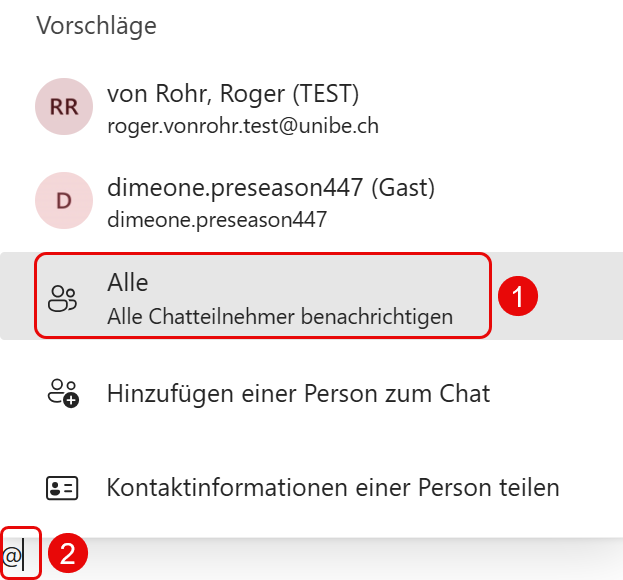Screen dimensions: 623x580
Task: Click the Vorschläge heading
Action: click(97, 26)
